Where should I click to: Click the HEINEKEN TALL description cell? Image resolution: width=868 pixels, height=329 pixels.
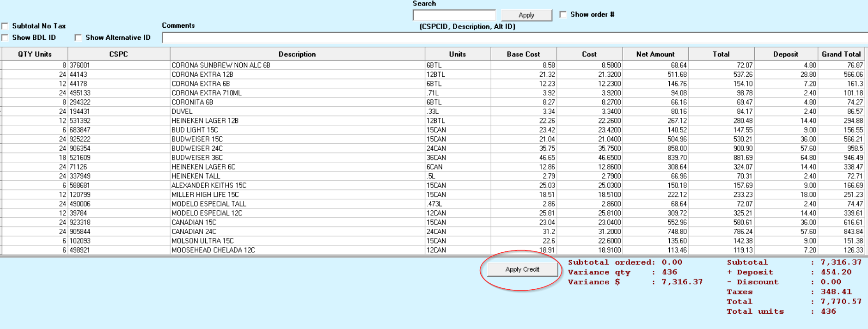pyautogui.click(x=297, y=176)
